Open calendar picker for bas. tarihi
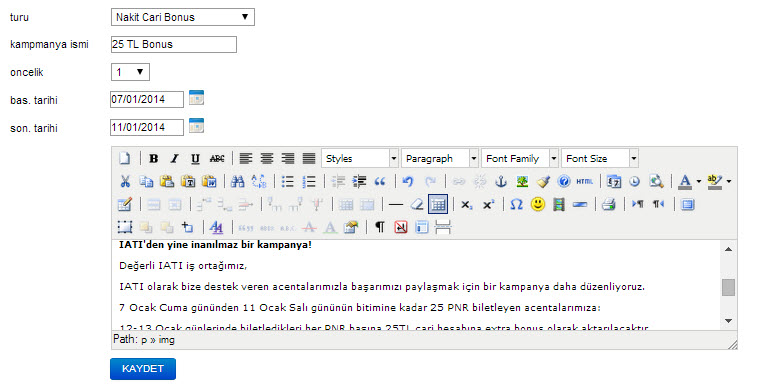This screenshot has height=391, width=757. click(196, 98)
